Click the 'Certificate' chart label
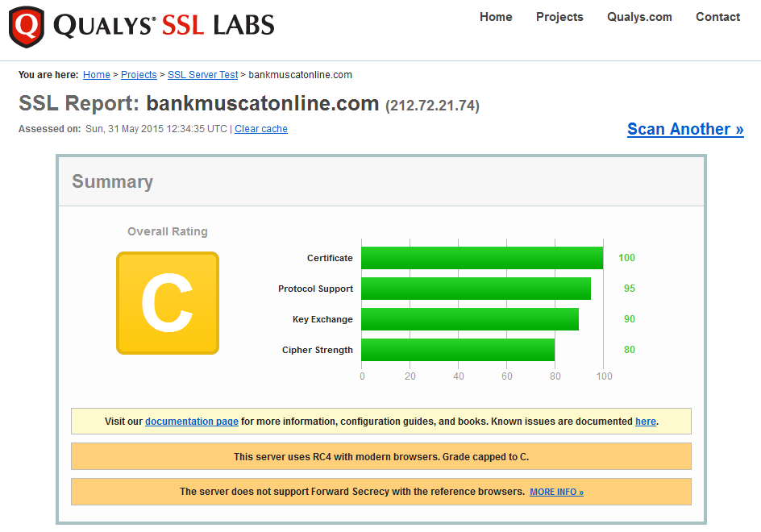This screenshot has height=532, width=761. point(330,258)
